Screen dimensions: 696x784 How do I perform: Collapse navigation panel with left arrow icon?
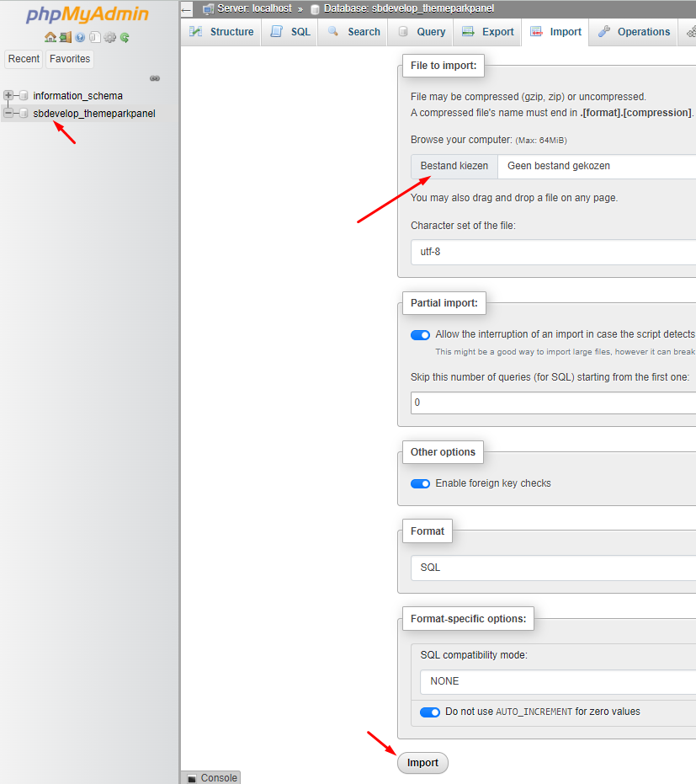pyautogui.click(x=186, y=9)
